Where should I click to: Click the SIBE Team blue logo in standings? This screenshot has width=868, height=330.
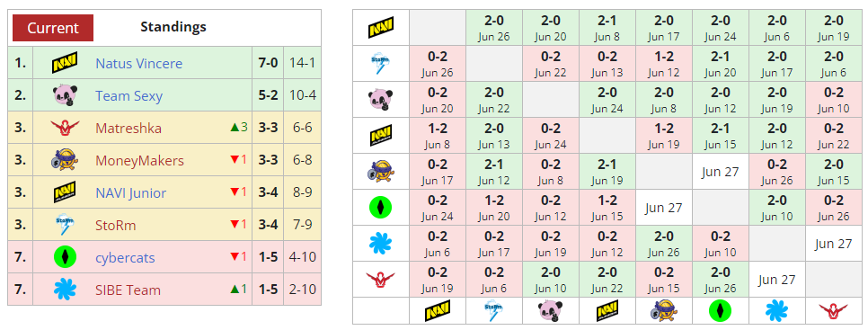(64, 290)
